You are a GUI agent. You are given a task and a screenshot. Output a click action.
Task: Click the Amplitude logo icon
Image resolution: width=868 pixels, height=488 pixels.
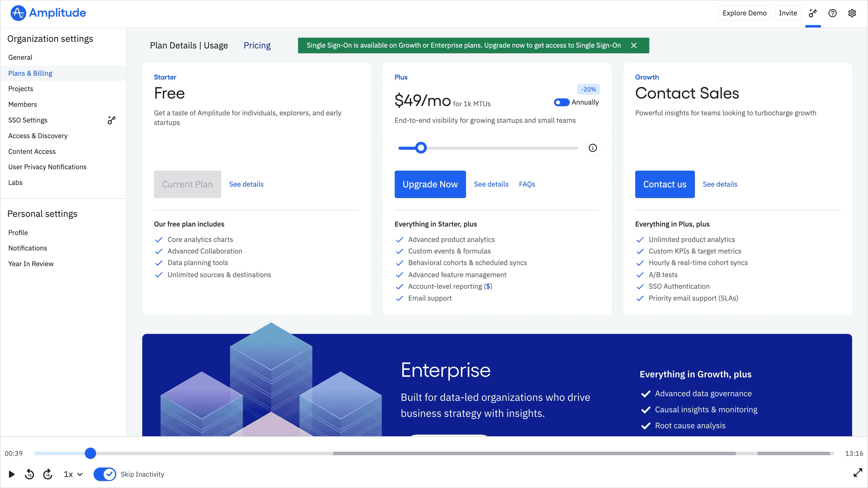(x=18, y=13)
